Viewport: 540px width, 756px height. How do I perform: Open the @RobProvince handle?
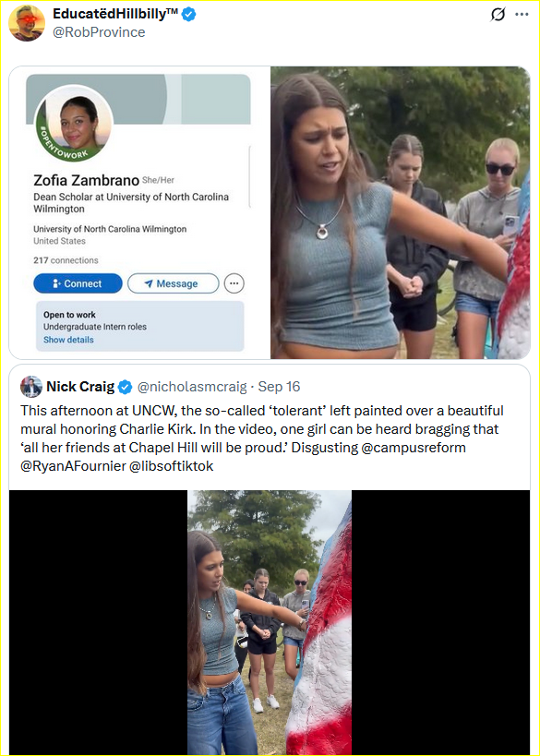[99, 32]
